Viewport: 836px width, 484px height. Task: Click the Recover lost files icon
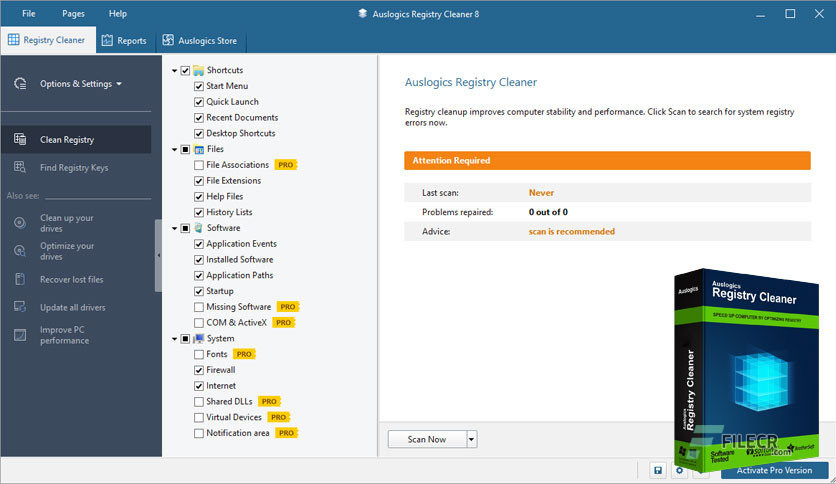20,279
